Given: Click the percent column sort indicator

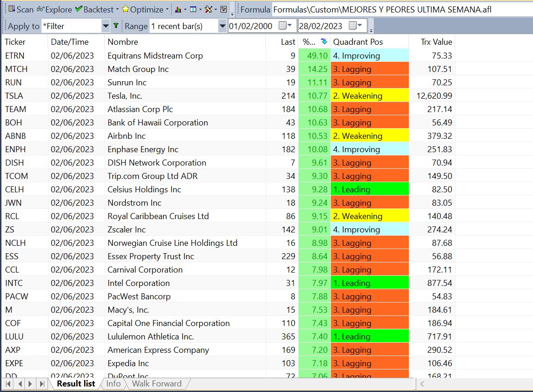Looking at the screenshot, I should pyautogui.click(x=323, y=42).
